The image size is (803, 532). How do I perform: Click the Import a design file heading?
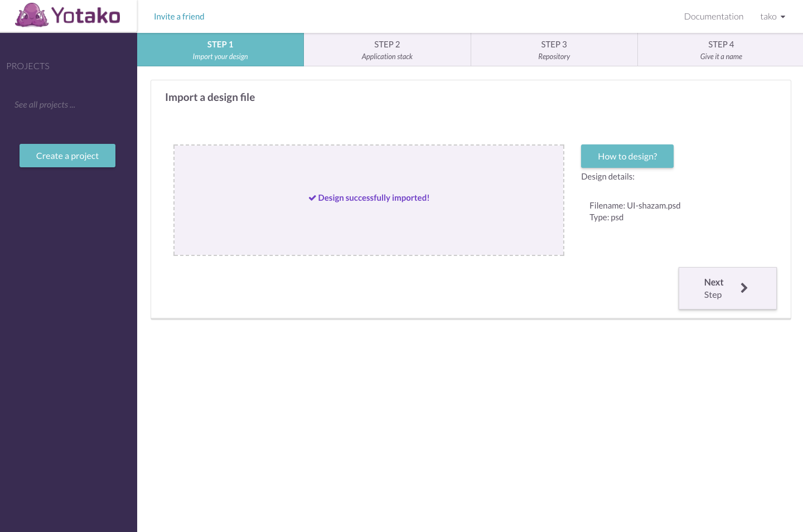tap(210, 97)
